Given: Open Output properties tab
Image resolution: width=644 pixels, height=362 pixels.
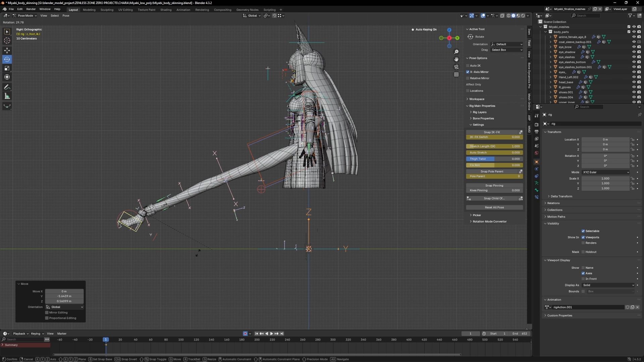Looking at the screenshot, I should click(x=536, y=132).
